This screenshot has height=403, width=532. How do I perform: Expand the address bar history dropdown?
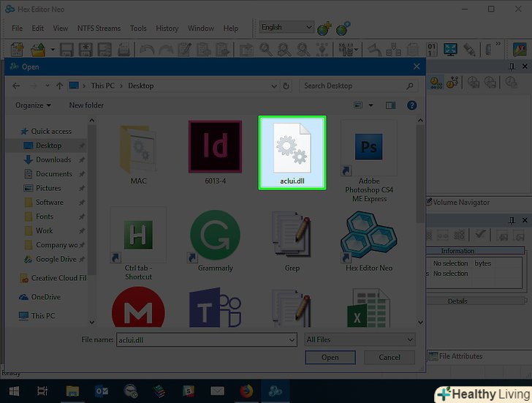point(274,86)
